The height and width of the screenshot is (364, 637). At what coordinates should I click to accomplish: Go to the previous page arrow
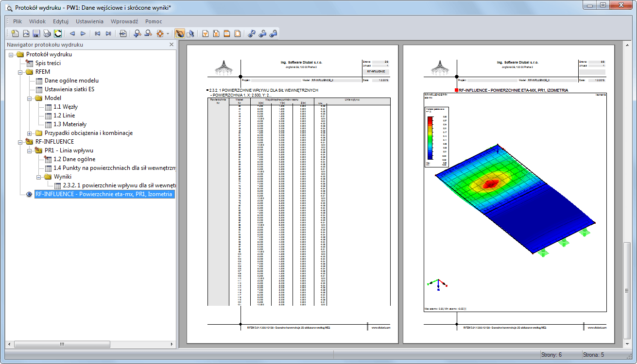tap(72, 33)
